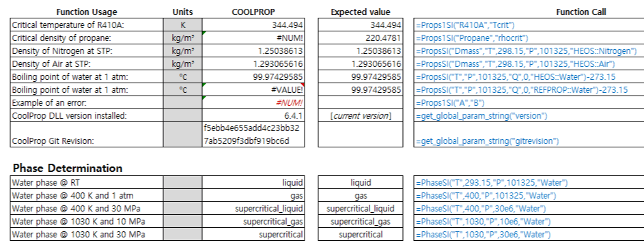
Task: Select the Density of Nitrogen at STP label
Action: [87, 51]
